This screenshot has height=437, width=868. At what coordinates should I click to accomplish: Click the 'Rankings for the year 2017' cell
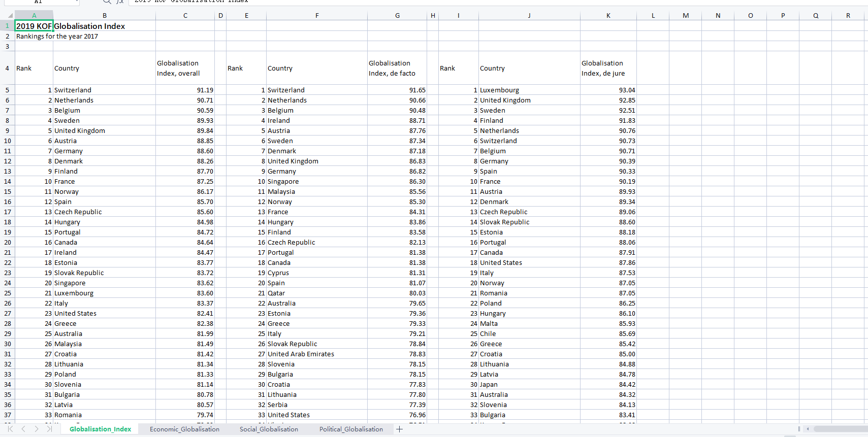[34, 36]
